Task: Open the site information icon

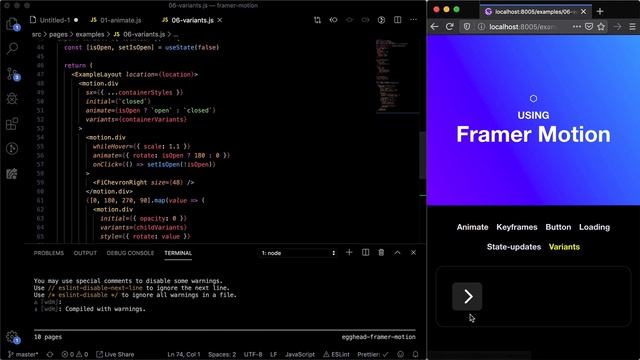Action: [481, 27]
